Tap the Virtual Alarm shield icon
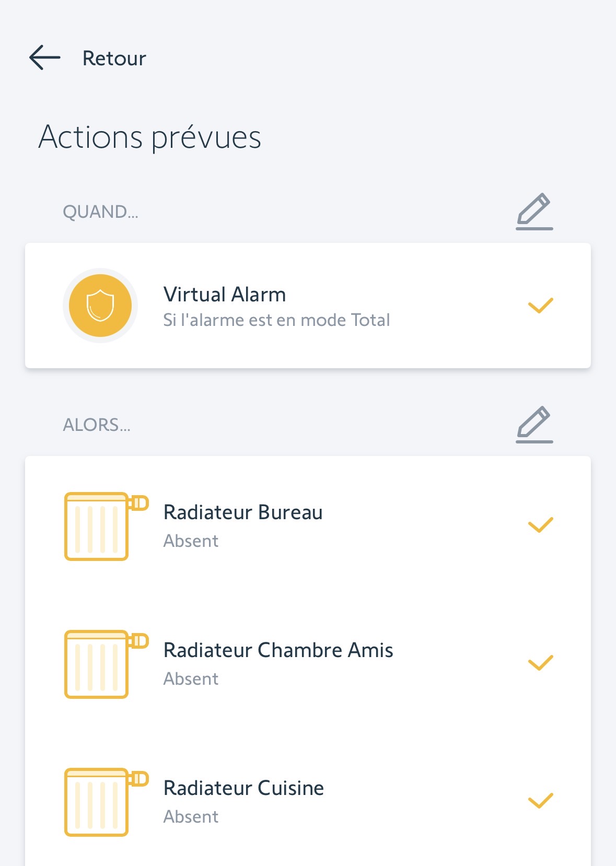 tap(100, 306)
